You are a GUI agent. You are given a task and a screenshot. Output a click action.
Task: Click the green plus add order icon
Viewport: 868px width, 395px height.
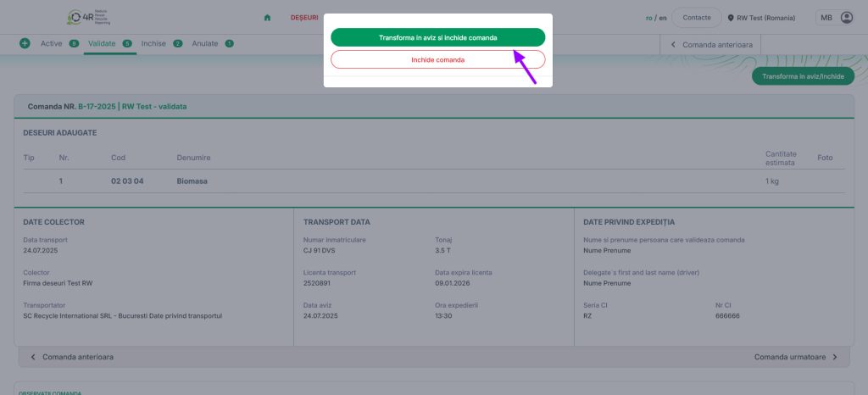[x=25, y=43]
